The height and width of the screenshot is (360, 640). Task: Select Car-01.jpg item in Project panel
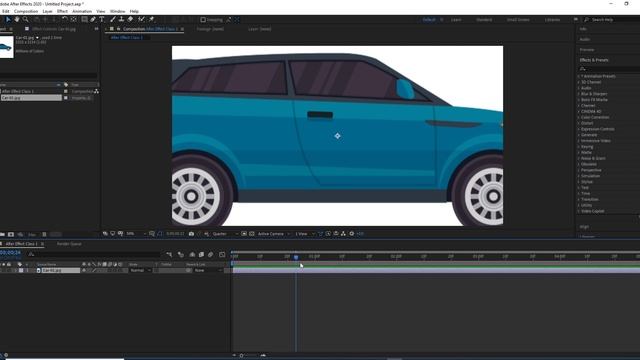(x=31, y=98)
